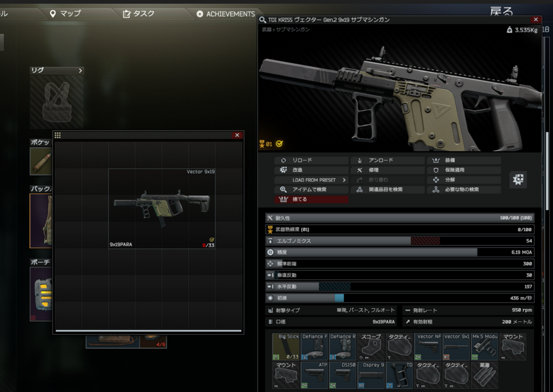This screenshot has width=553, height=392.
Task: Click the search icon in inspector title
Action: pyautogui.click(x=263, y=20)
